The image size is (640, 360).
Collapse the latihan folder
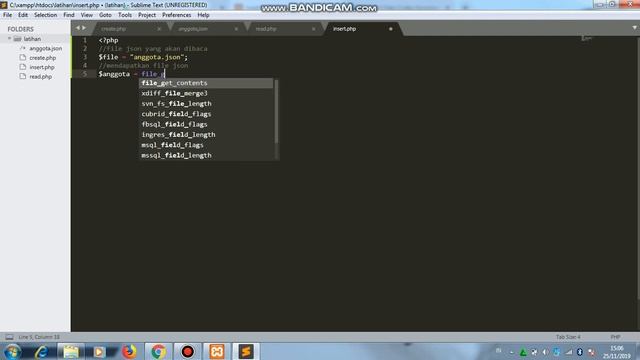(9, 39)
